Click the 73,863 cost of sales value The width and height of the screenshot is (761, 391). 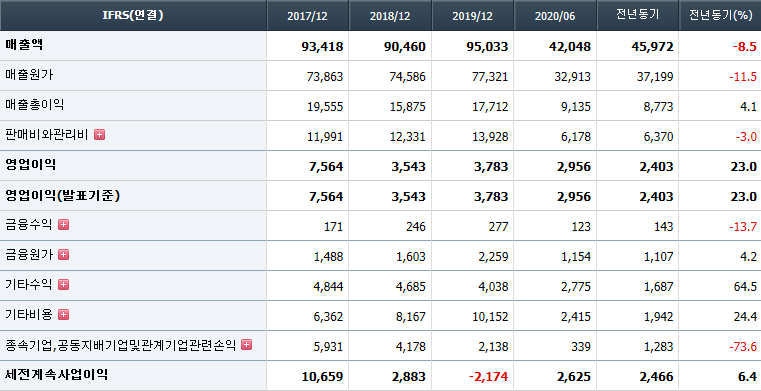tap(325, 77)
